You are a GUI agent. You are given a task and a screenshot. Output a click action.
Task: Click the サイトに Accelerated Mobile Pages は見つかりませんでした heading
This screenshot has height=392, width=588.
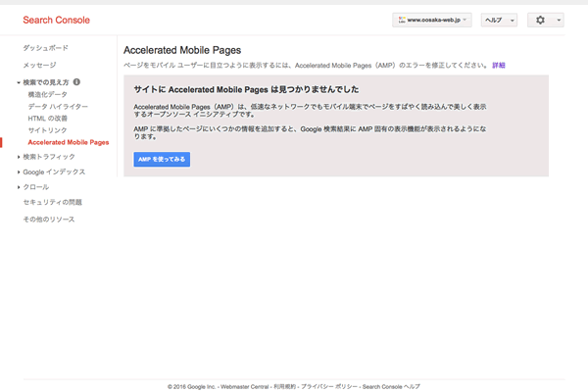coord(246,89)
